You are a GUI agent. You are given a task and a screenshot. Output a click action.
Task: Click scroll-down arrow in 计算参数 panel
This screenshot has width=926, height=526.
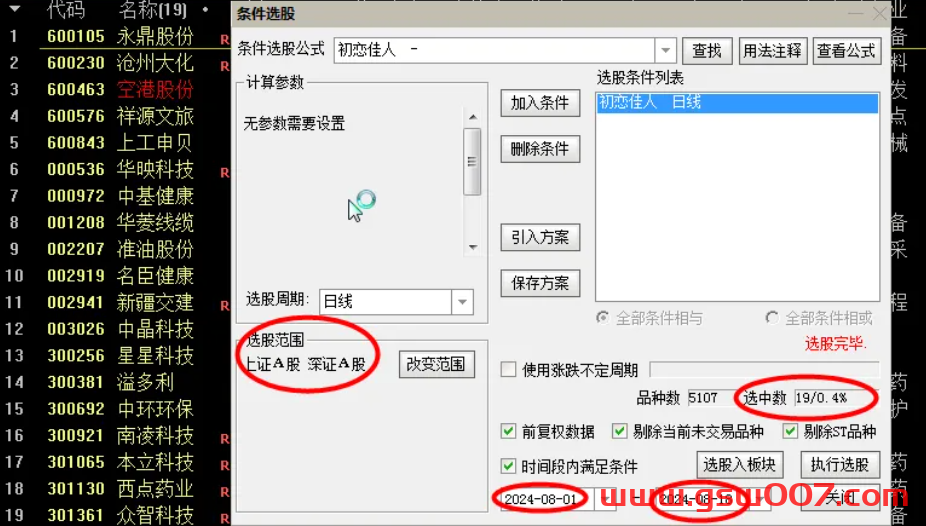pos(472,247)
